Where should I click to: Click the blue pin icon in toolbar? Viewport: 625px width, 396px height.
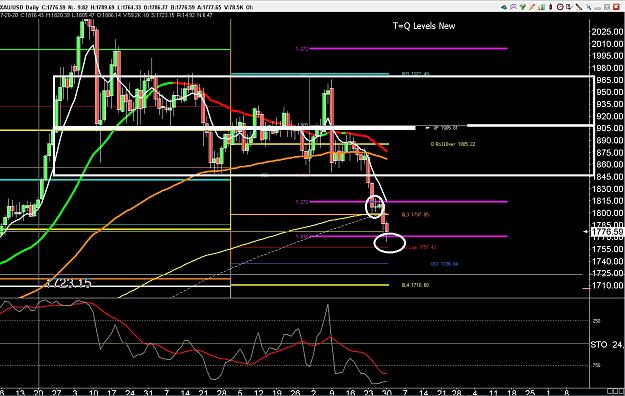(589, 7)
